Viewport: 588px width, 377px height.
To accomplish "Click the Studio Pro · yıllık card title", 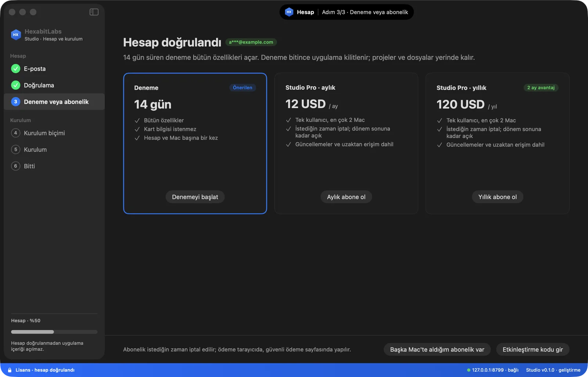I will [462, 88].
